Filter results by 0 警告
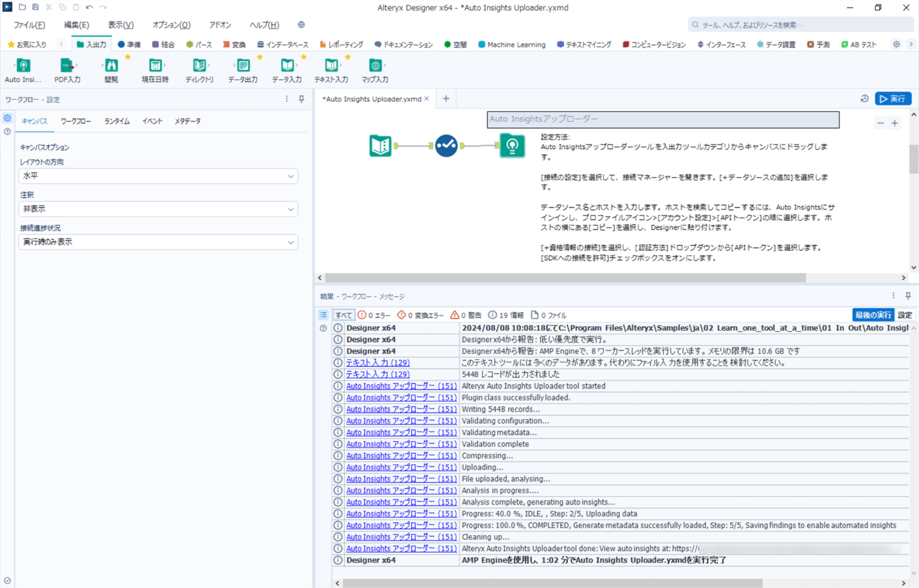This screenshot has height=588, width=919. point(466,315)
